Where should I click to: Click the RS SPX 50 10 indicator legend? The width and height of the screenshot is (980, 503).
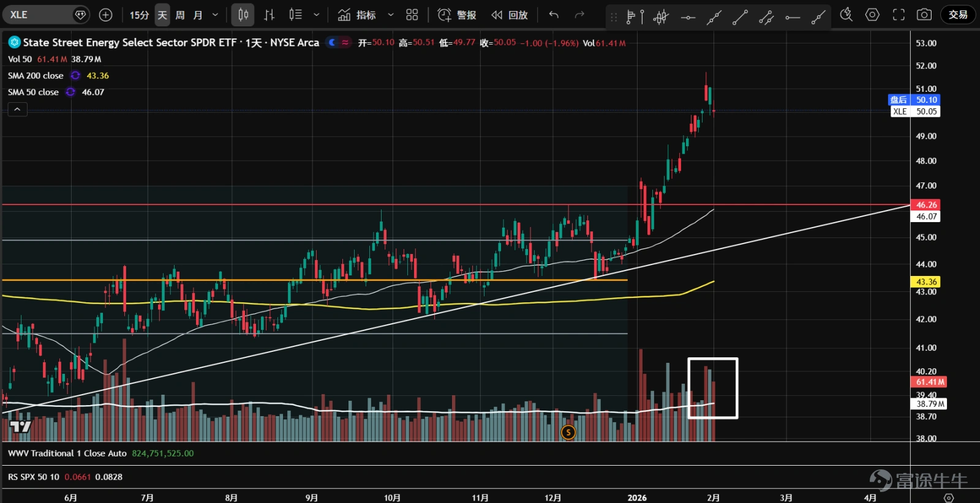click(34, 477)
